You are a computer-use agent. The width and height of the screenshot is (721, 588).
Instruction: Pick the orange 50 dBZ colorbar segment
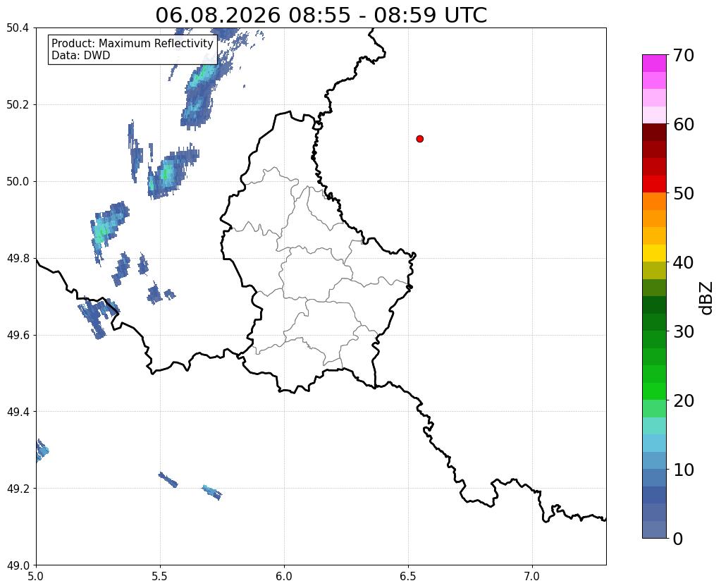(654, 201)
